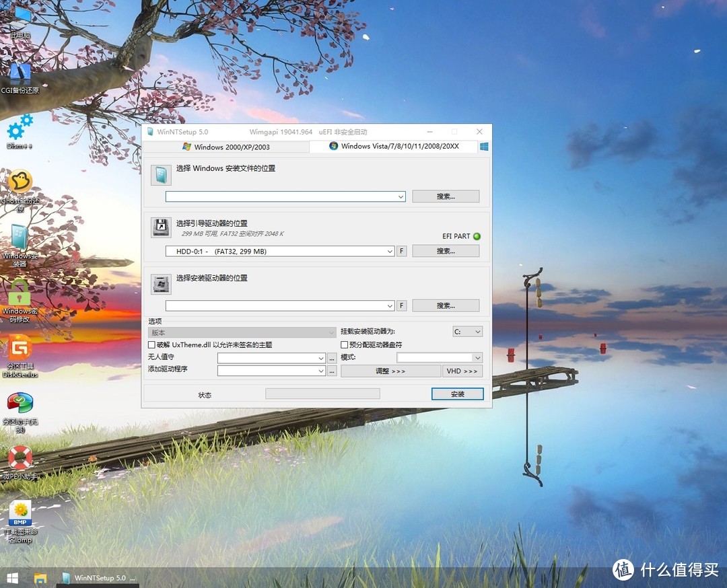The image size is (727, 588).
Task: Open the Windows Start button
Action: pyautogui.click(x=13, y=578)
